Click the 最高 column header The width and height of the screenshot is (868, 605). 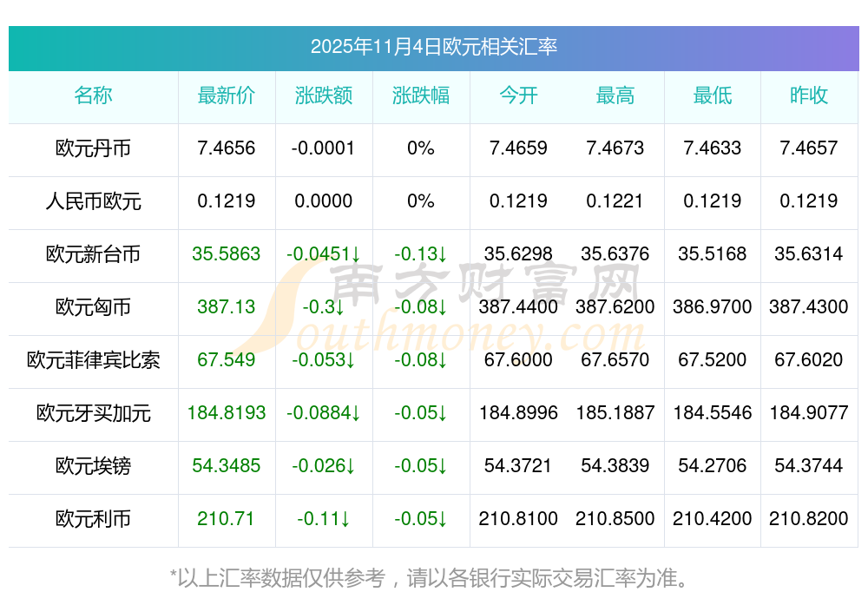[x=615, y=95]
